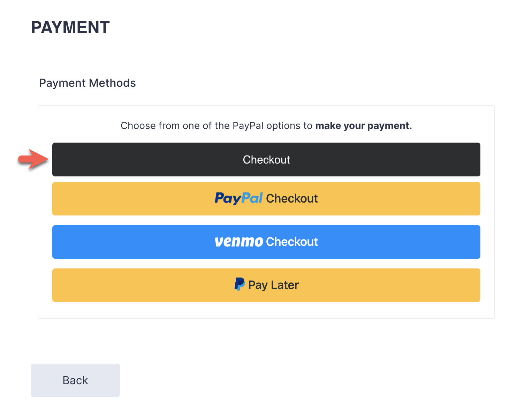The height and width of the screenshot is (410, 532).
Task: Click the word 'PayPal' in the instruction sentence
Action: click(248, 126)
